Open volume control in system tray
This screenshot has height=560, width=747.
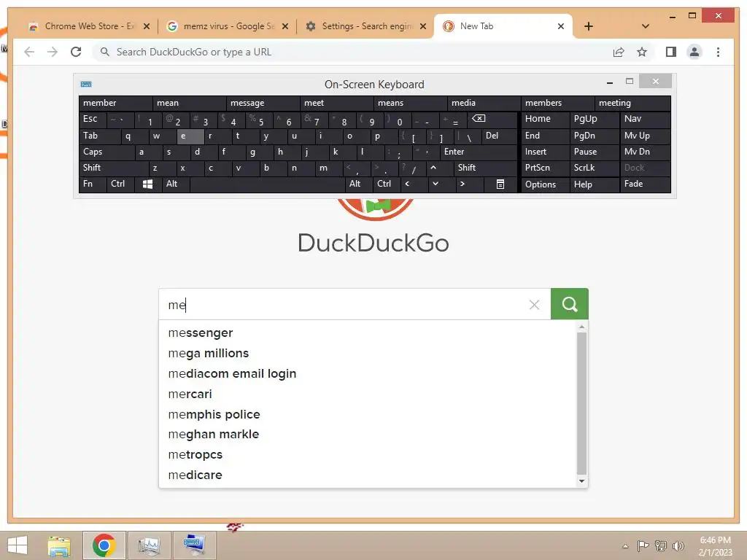(x=678, y=545)
